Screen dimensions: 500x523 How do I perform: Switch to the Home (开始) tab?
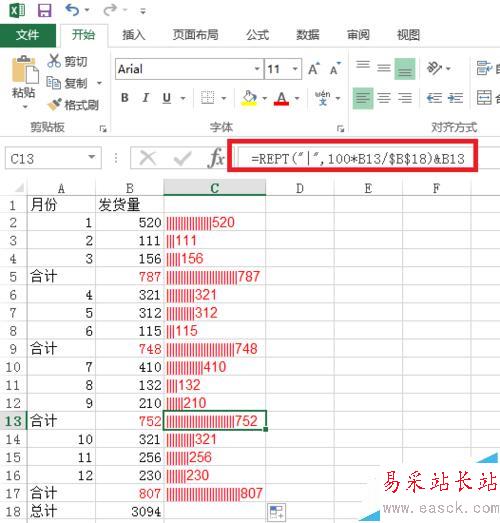84,35
